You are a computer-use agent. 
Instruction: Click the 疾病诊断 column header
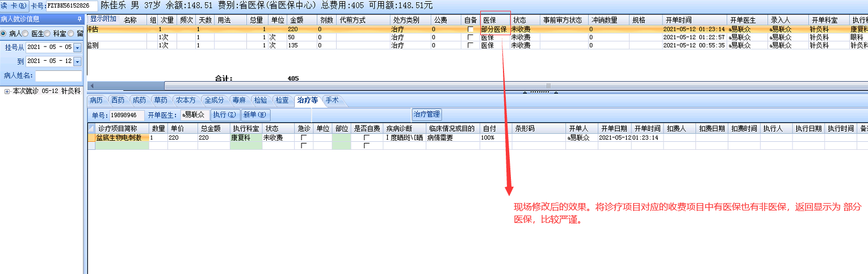tap(405, 129)
